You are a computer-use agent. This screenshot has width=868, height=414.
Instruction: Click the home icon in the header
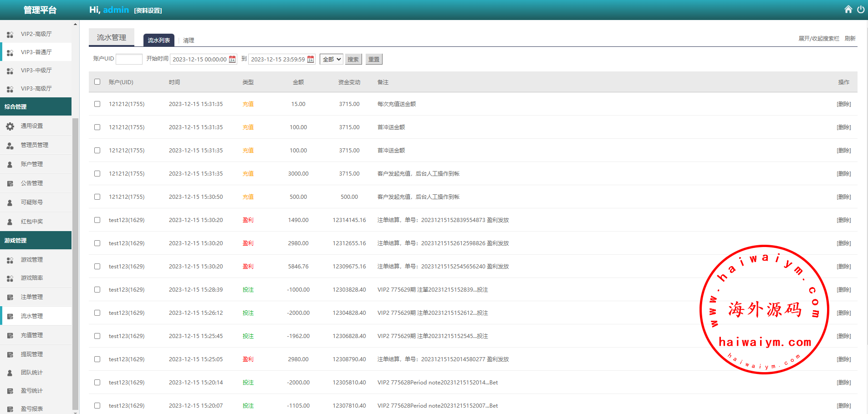pyautogui.click(x=848, y=10)
